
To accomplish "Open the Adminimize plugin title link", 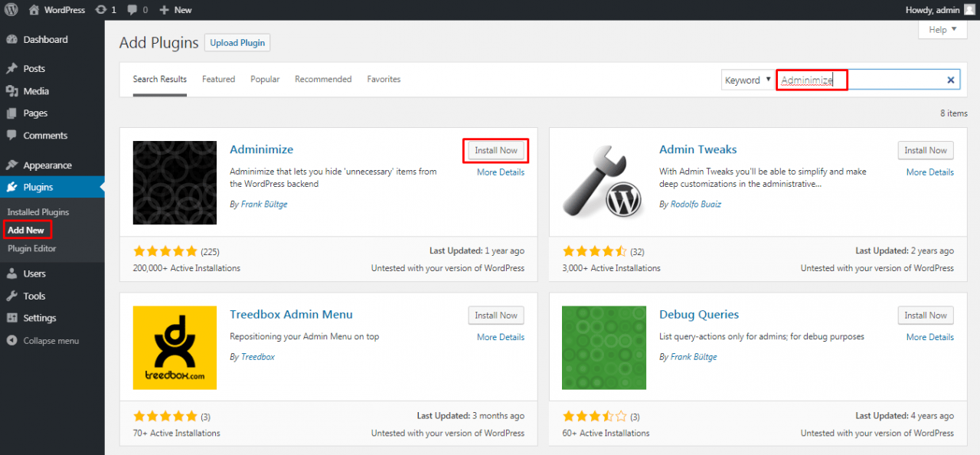I will tap(262, 149).
